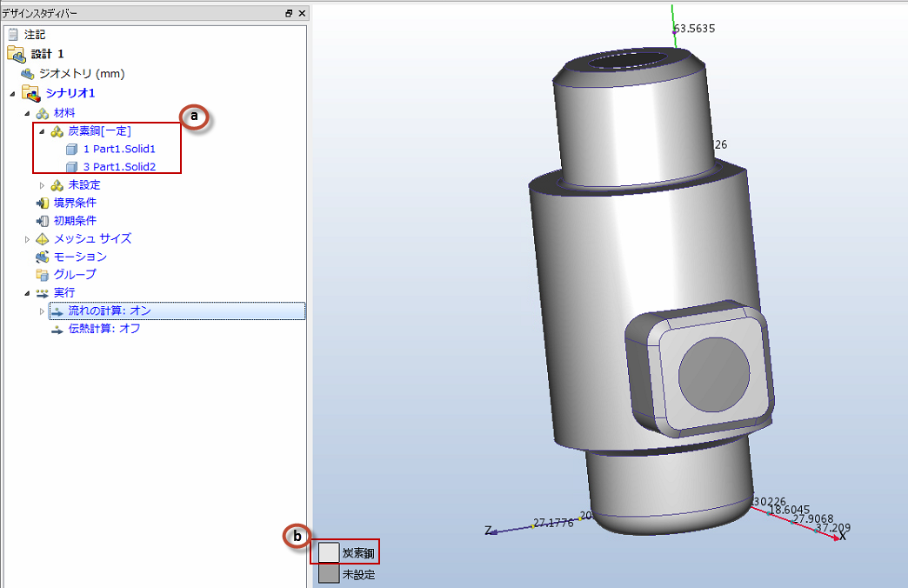Click the 18.6045 X-axis value
The height and width of the screenshot is (588, 908).
789,510
